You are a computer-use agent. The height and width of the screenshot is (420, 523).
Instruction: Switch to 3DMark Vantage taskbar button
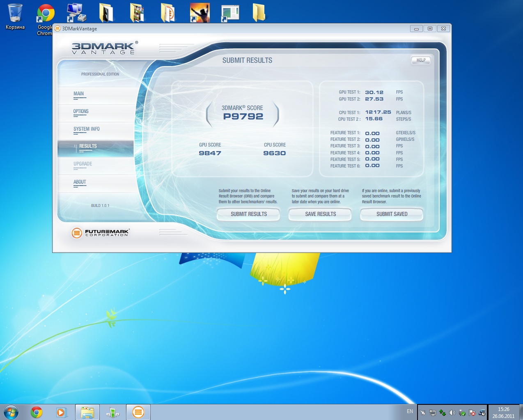138,412
